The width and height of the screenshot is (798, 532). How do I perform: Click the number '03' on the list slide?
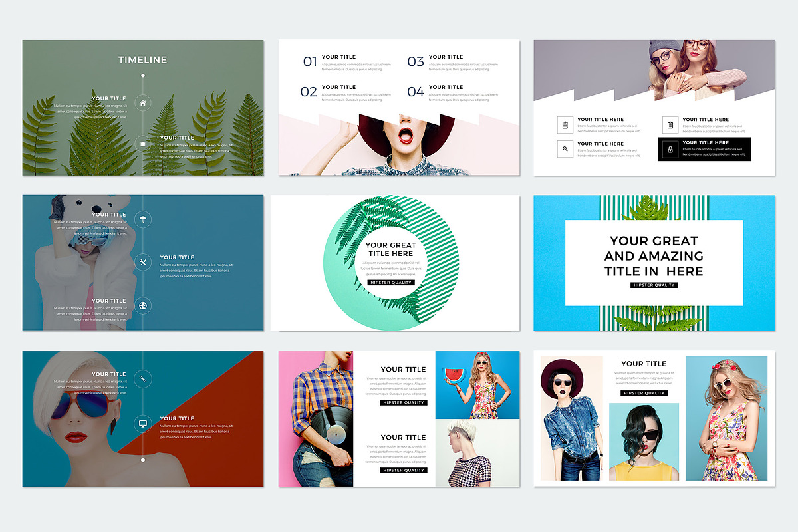click(x=416, y=62)
